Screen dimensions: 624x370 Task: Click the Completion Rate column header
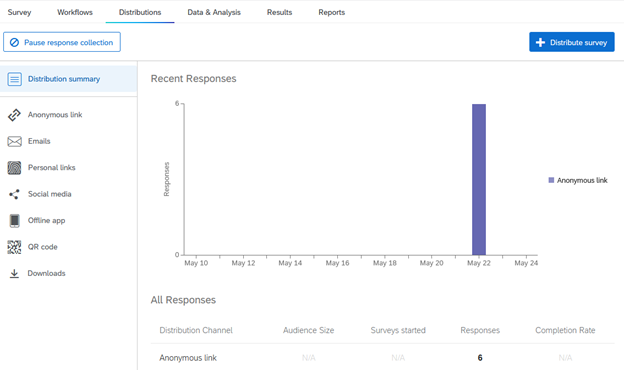pyautogui.click(x=565, y=330)
